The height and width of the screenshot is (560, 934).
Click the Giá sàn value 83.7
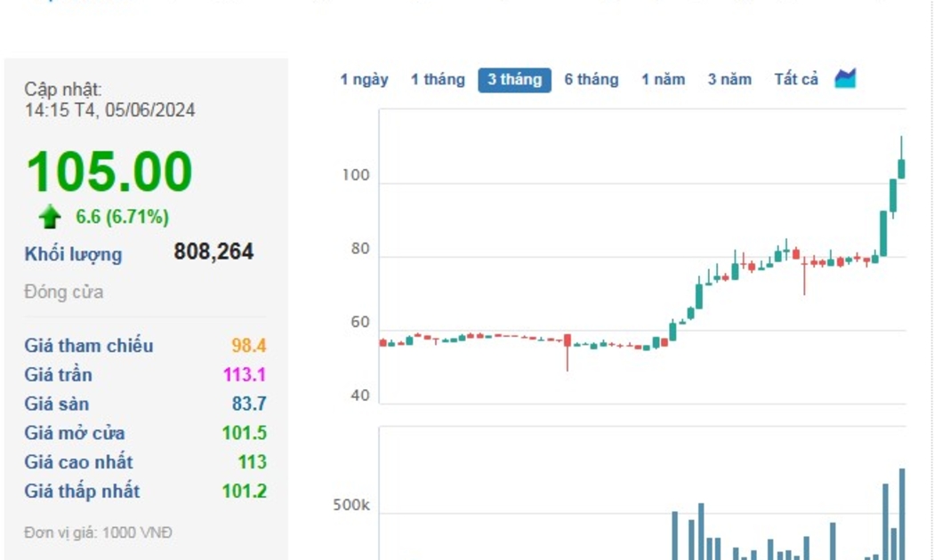[249, 404]
